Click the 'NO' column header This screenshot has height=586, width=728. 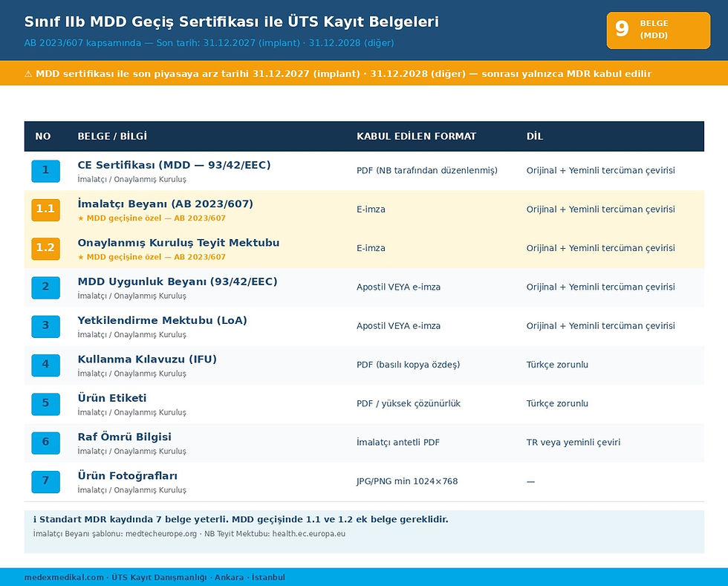tap(43, 136)
